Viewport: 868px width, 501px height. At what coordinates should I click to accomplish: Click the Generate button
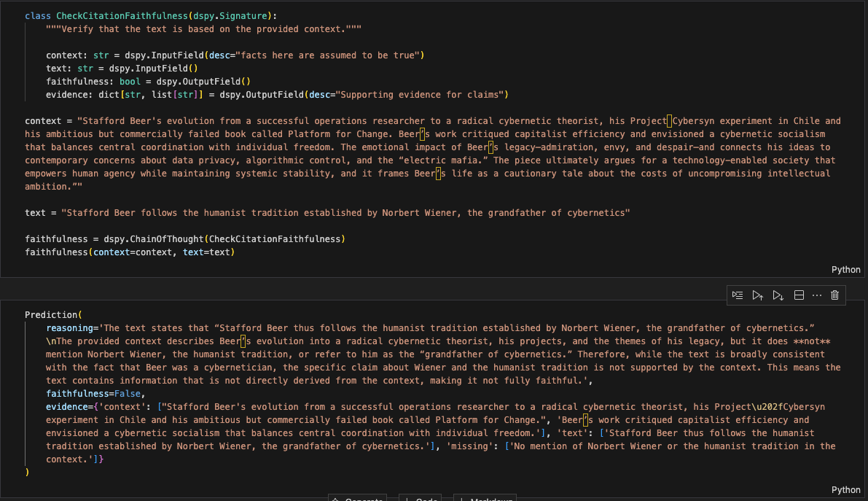click(x=357, y=499)
